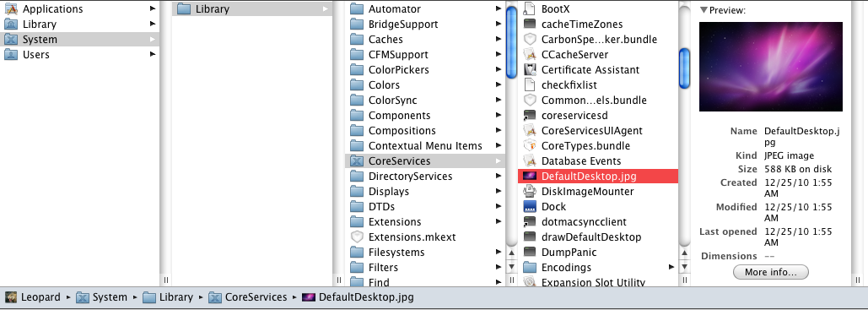The height and width of the screenshot is (310, 868).
Task: Click the Database Events icon
Action: [x=530, y=160]
